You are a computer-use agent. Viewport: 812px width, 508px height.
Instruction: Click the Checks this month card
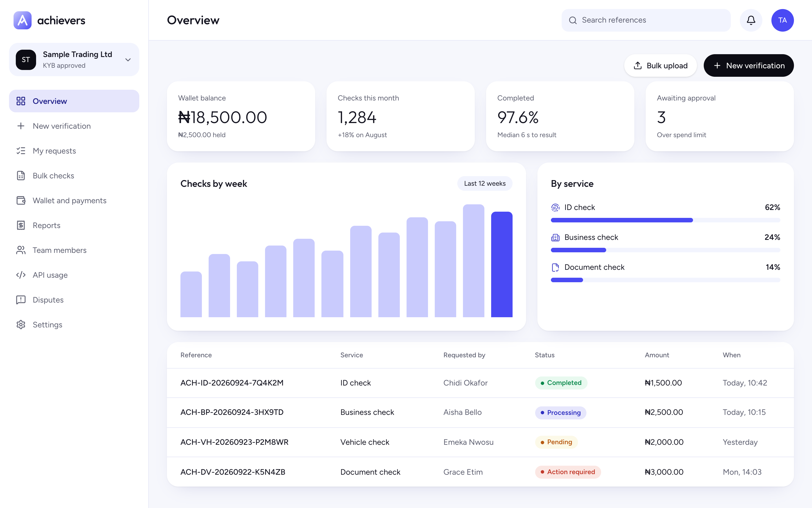[x=400, y=116]
